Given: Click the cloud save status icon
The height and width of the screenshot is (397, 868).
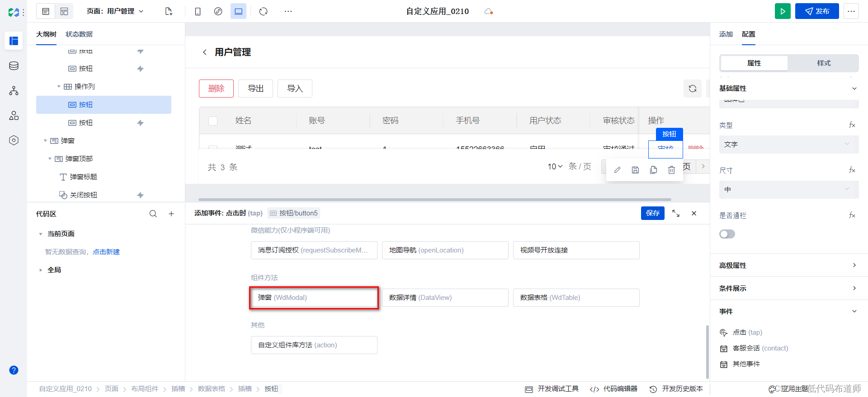Looking at the screenshot, I should [488, 11].
